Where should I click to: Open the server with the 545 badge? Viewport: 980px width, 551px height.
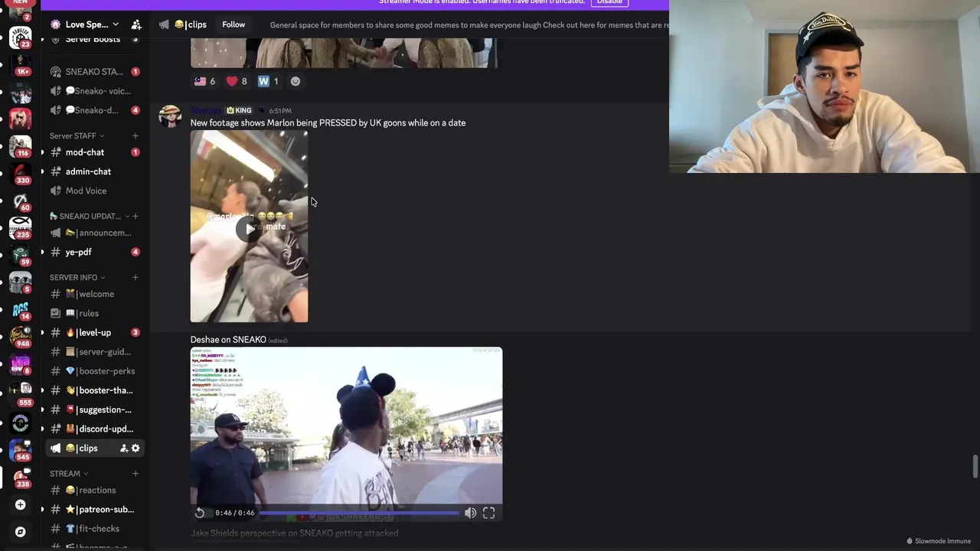[21, 449]
